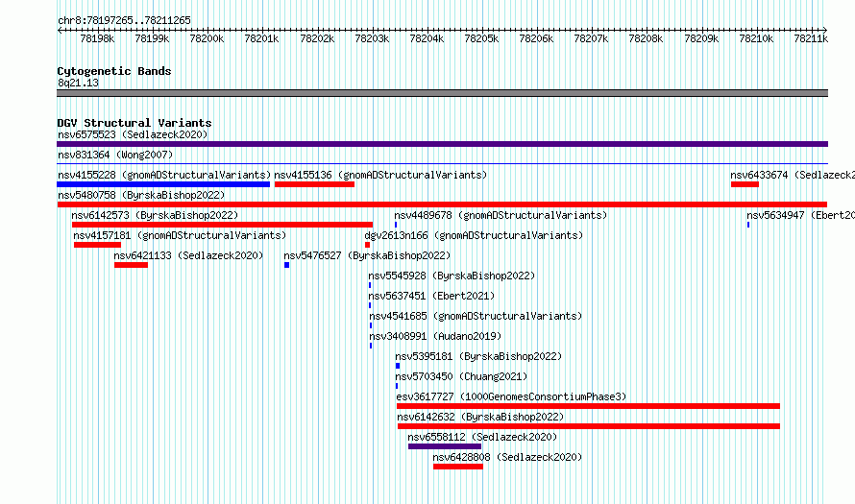This screenshot has height=504, width=855.
Task: Select the red nsv6142573 variant bar
Action: pos(223,225)
